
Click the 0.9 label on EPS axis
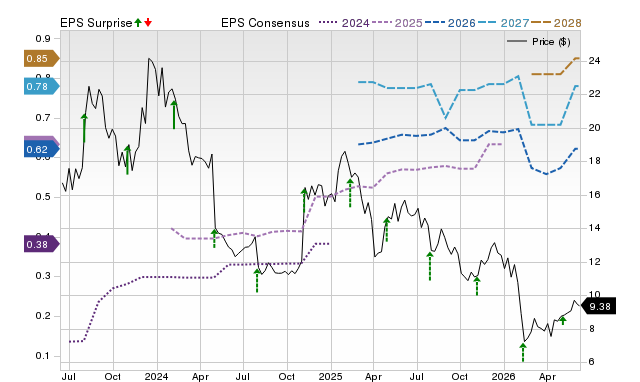pos(42,39)
